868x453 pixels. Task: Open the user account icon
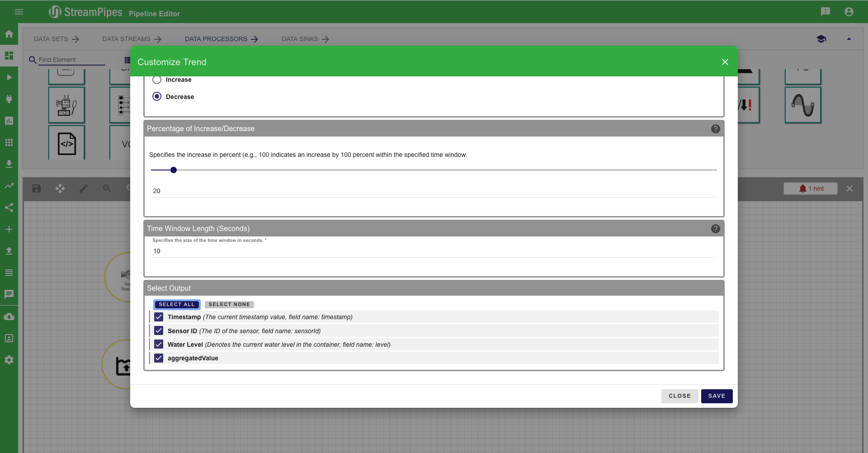849,12
